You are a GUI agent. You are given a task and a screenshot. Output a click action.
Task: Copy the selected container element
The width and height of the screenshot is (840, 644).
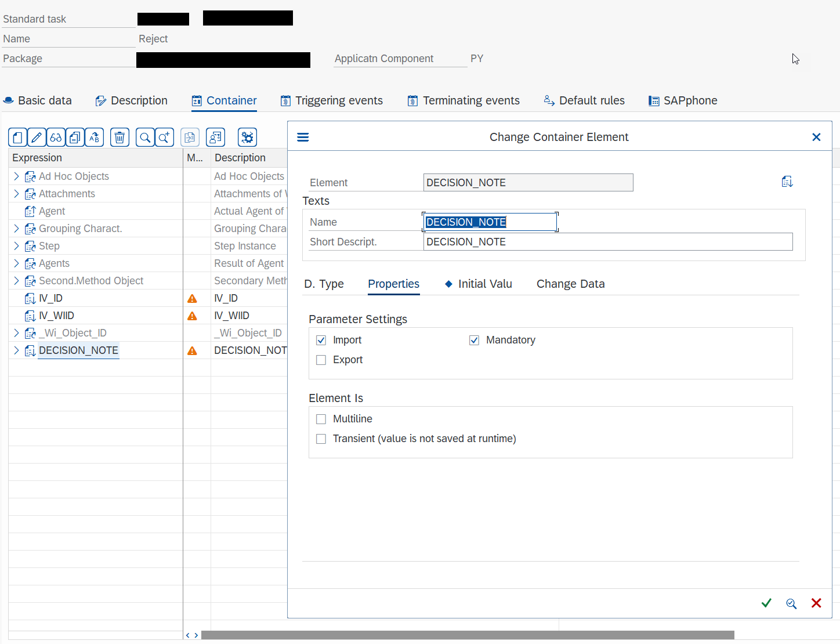(x=75, y=137)
